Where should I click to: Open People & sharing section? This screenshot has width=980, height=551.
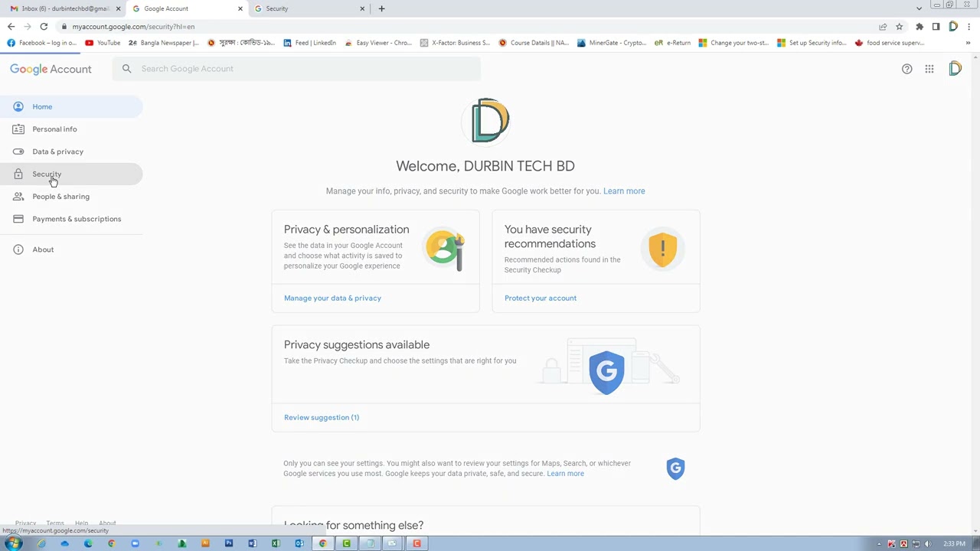tap(71, 197)
